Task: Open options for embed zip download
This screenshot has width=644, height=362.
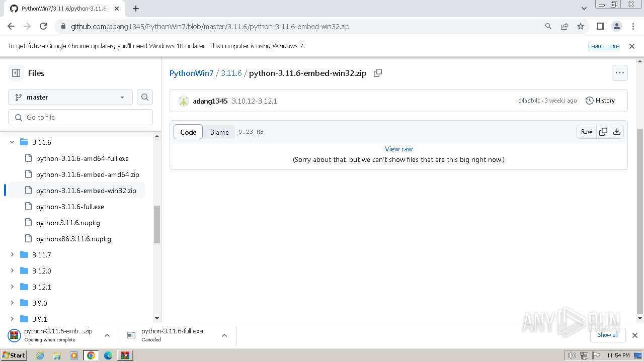Action: tap(107, 335)
